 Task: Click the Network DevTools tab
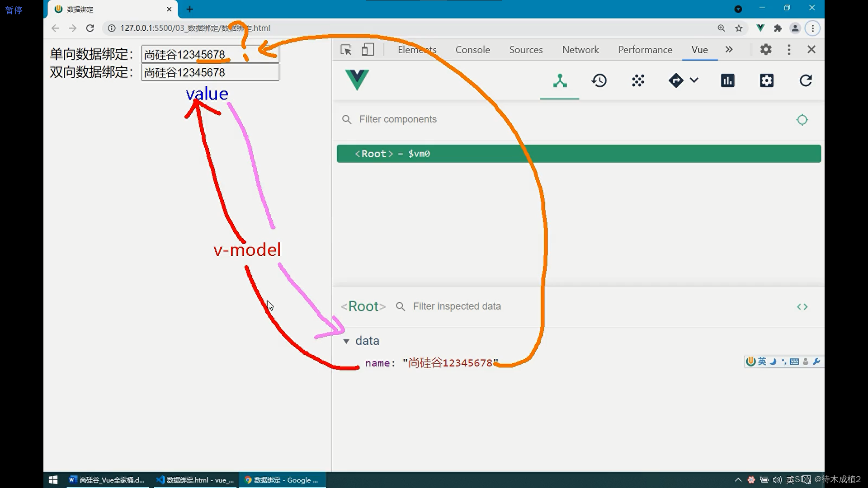click(580, 49)
